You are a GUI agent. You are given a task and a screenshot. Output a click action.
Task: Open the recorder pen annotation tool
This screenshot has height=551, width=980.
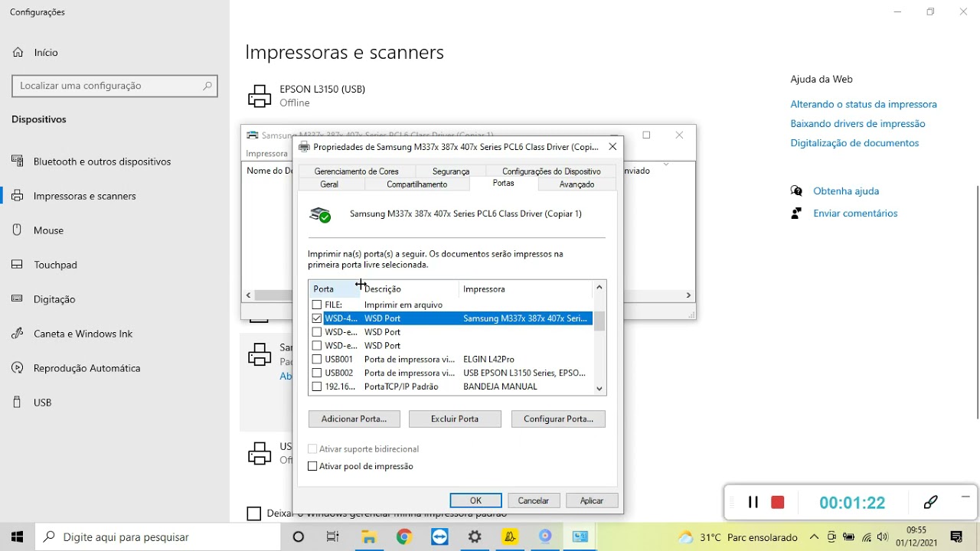click(x=931, y=502)
